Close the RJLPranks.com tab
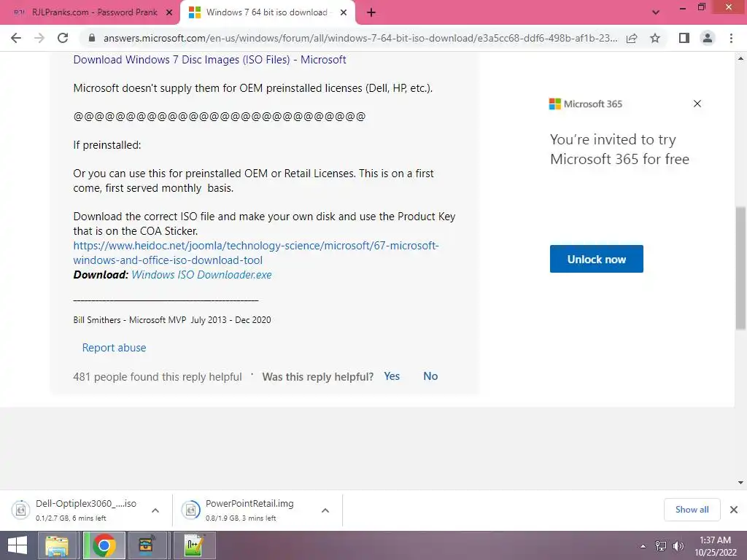Image resolution: width=747 pixels, height=560 pixels. coord(169,13)
